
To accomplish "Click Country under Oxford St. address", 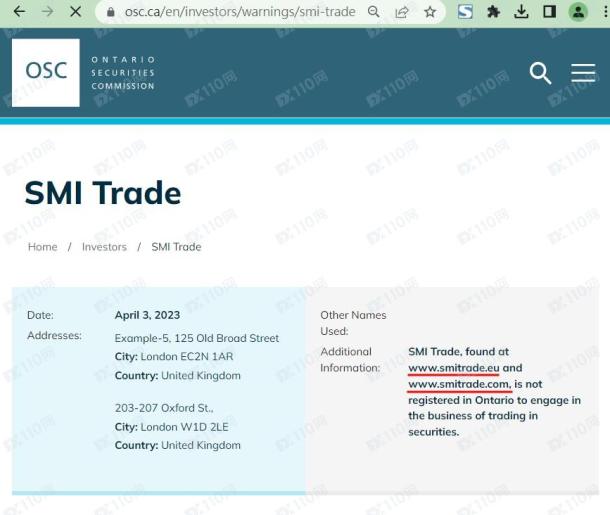I will [x=177, y=445].
